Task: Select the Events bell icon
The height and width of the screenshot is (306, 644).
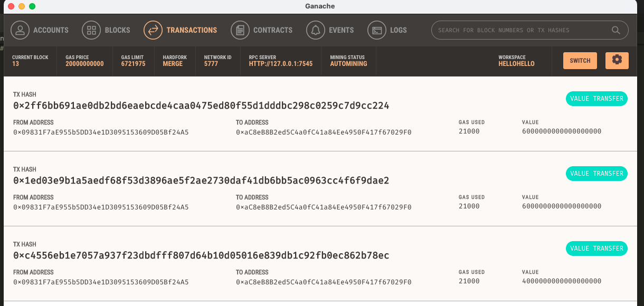Action: 316,30
